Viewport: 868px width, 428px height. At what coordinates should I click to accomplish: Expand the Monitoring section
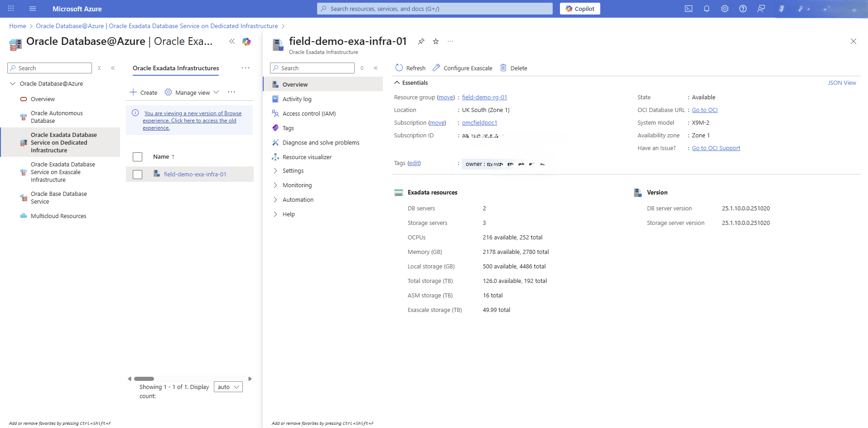point(297,185)
